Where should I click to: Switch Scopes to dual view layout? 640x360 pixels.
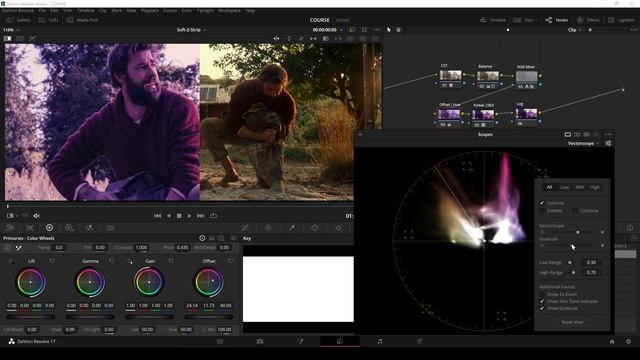577,134
